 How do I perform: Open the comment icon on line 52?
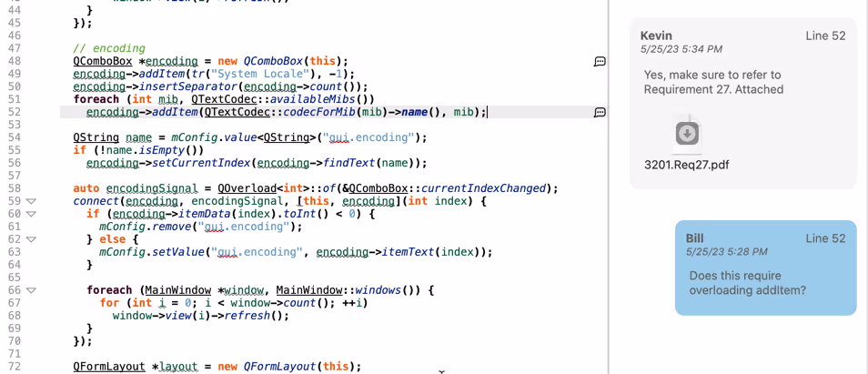pyautogui.click(x=600, y=112)
